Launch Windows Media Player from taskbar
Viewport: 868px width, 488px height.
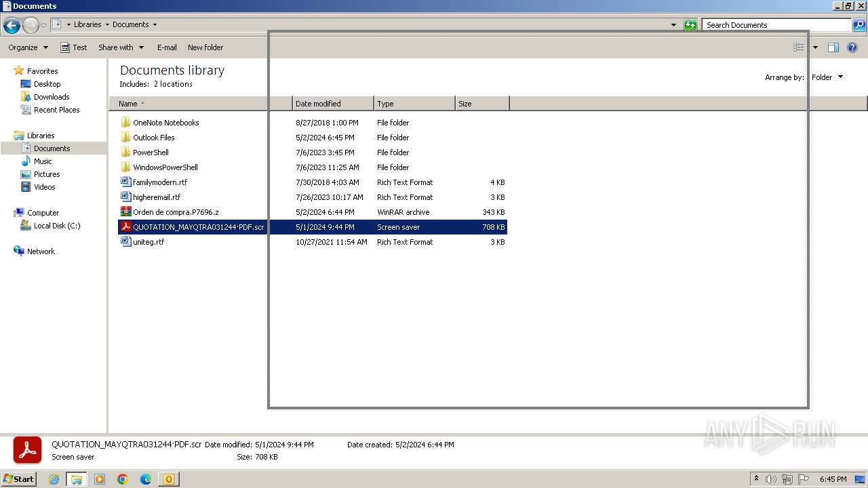coord(100,479)
